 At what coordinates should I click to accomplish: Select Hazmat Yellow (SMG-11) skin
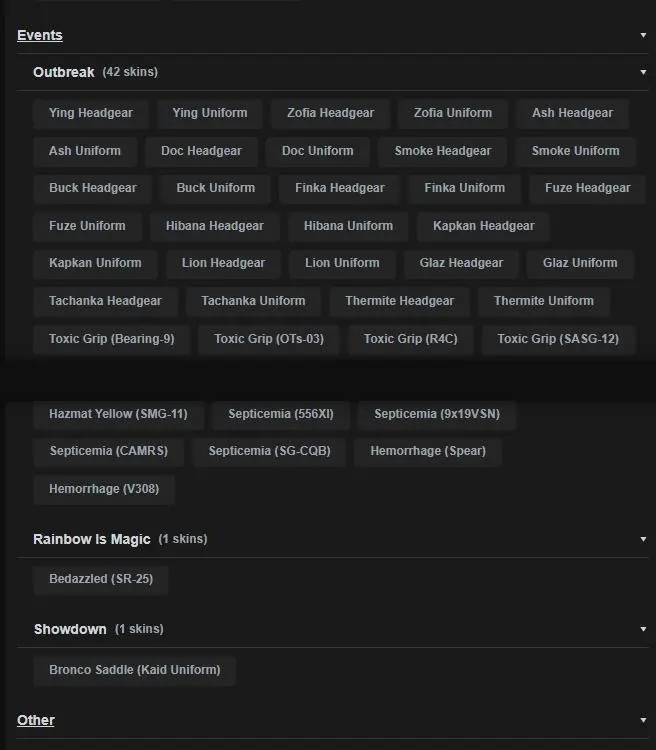(x=118, y=414)
